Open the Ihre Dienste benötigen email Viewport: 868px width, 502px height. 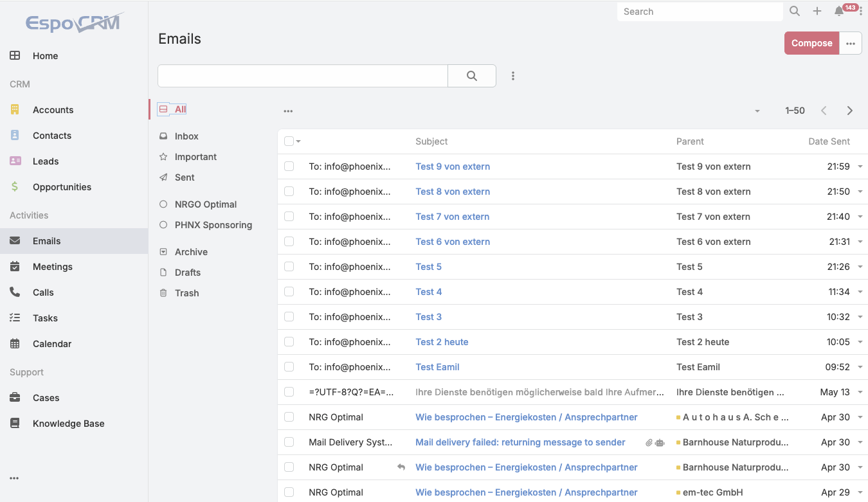[x=539, y=392]
